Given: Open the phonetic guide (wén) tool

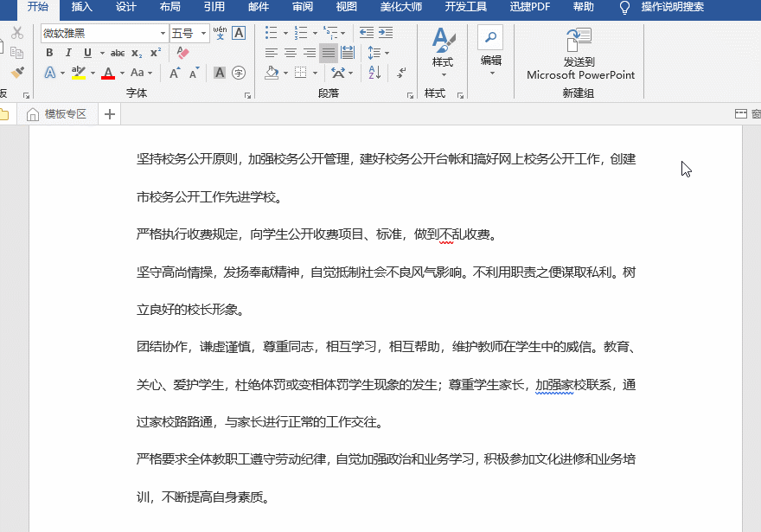Looking at the screenshot, I should point(220,33).
